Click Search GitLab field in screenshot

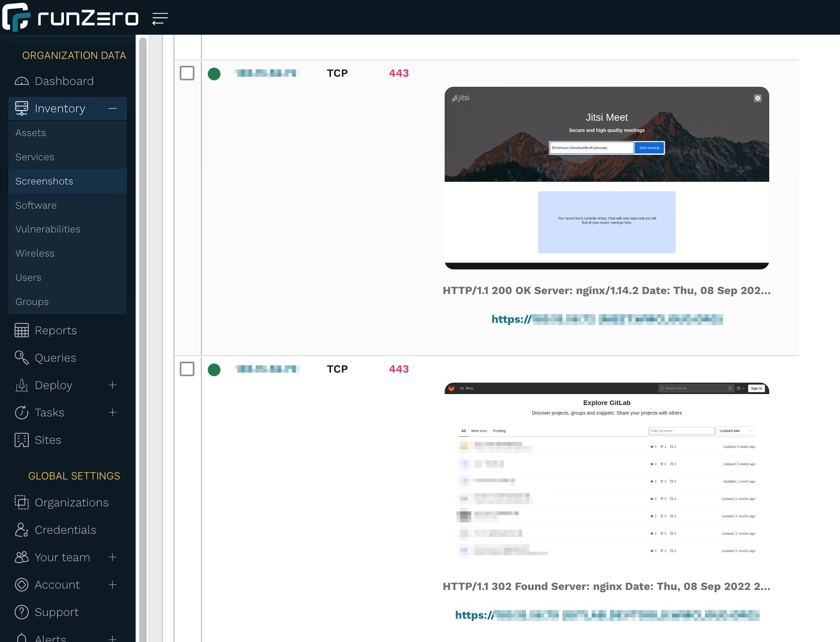(x=696, y=388)
